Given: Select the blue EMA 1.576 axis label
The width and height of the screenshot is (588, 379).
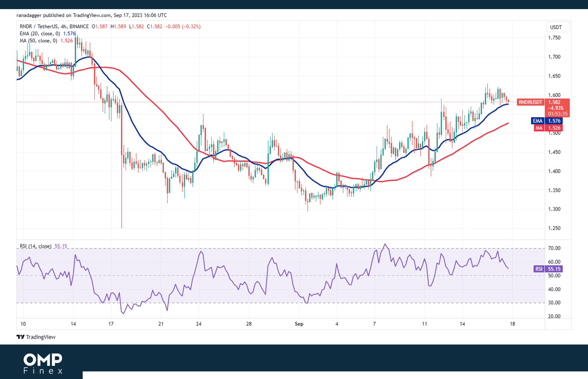Looking at the screenshot, I should (x=547, y=121).
